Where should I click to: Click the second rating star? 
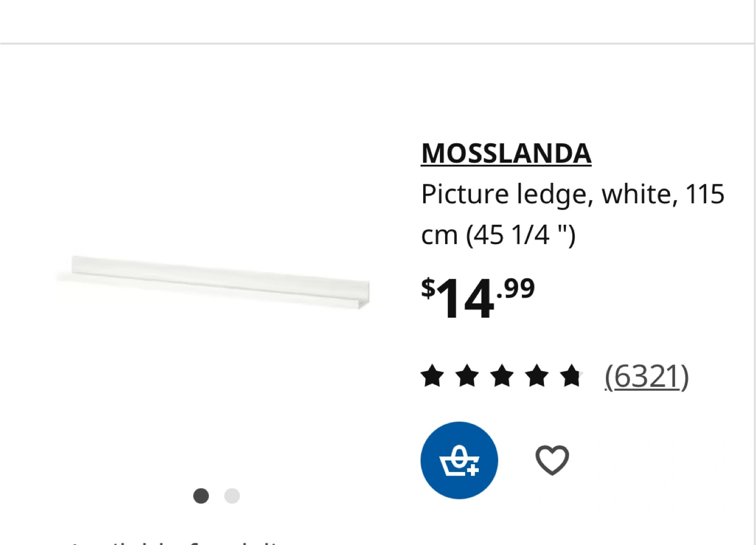coord(467,376)
